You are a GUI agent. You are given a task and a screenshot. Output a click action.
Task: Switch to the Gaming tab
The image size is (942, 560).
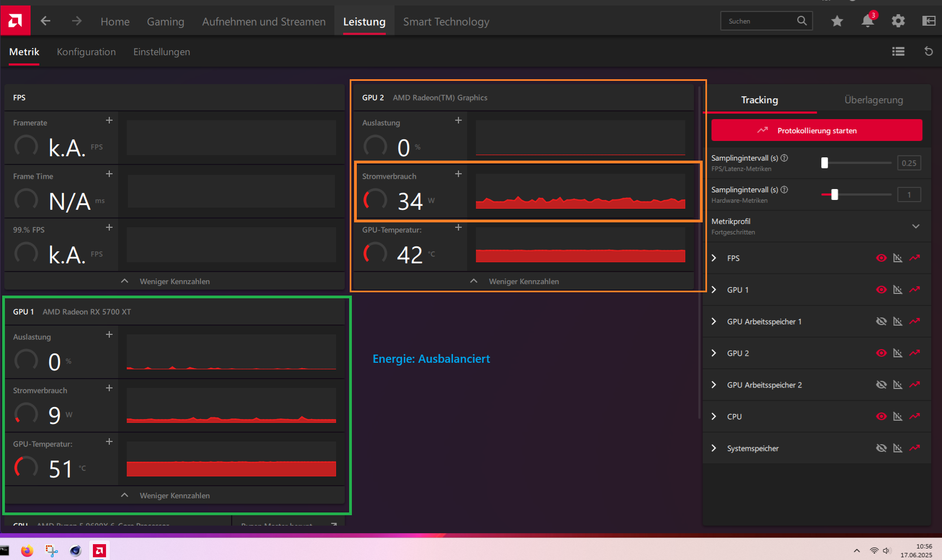click(166, 21)
